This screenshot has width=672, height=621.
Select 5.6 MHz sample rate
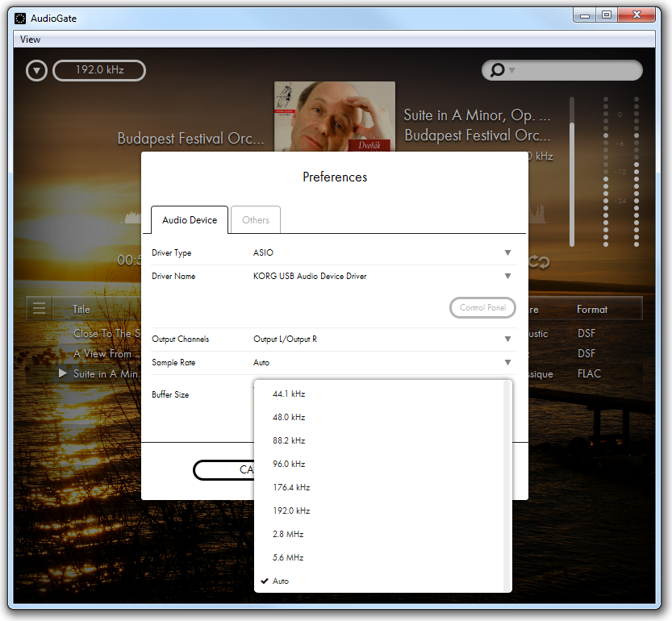379,557
